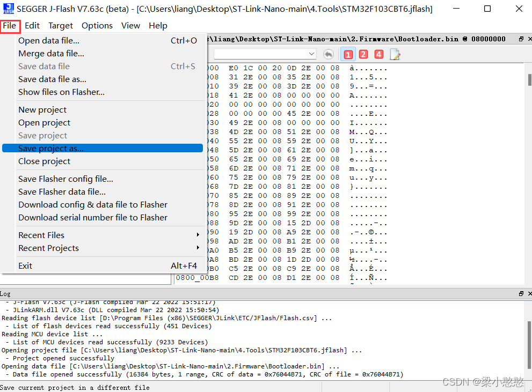Open the File menu
This screenshot has height=392, width=532.
10,26
